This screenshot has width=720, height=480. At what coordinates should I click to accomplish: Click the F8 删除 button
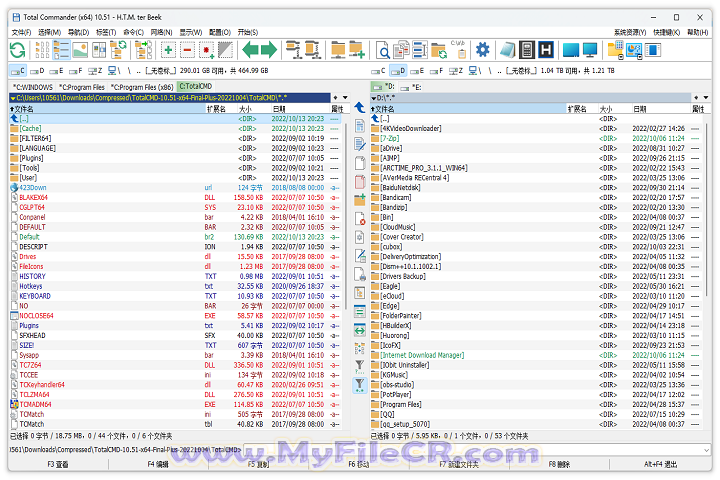[x=559, y=464]
